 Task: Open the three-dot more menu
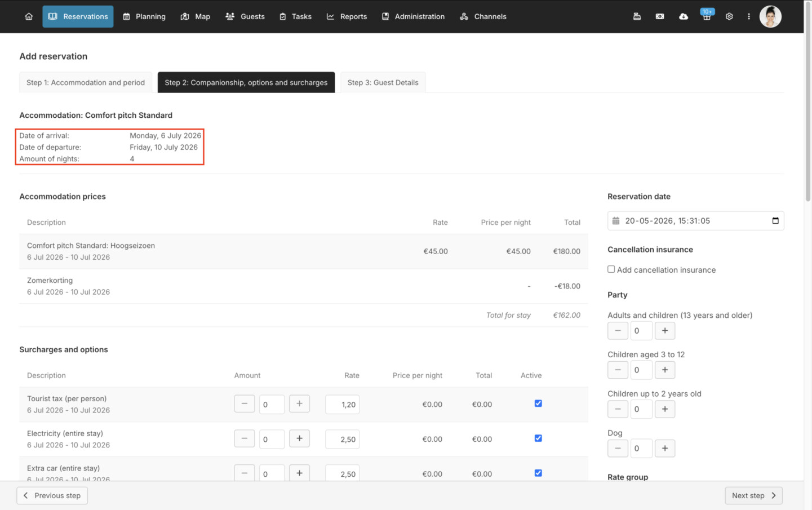(749, 16)
